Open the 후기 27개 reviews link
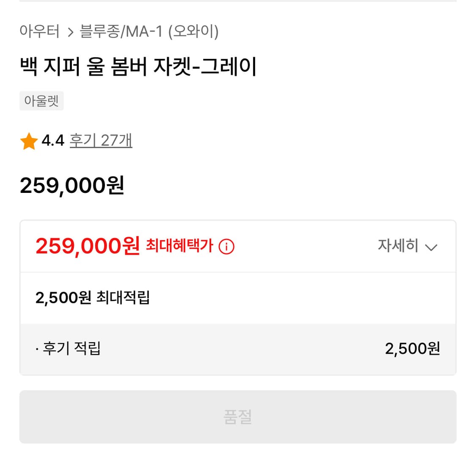Screen dimensions: 476x456 pos(101,140)
